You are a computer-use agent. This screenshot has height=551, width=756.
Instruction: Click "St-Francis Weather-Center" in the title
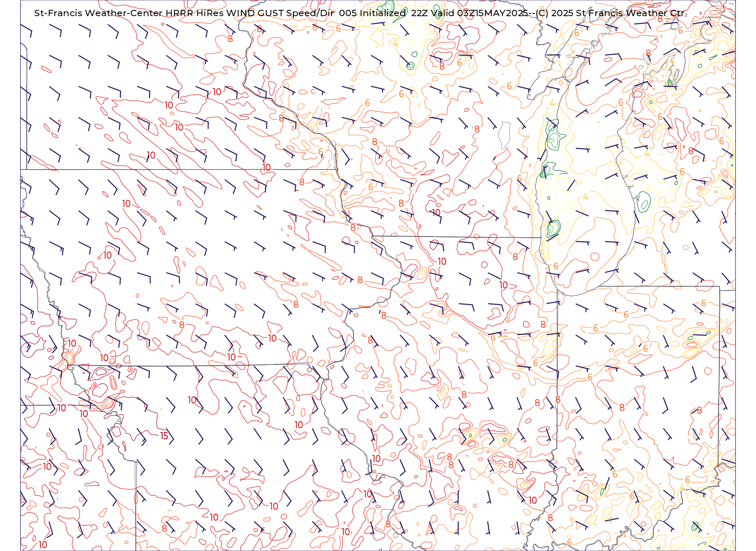98,13
